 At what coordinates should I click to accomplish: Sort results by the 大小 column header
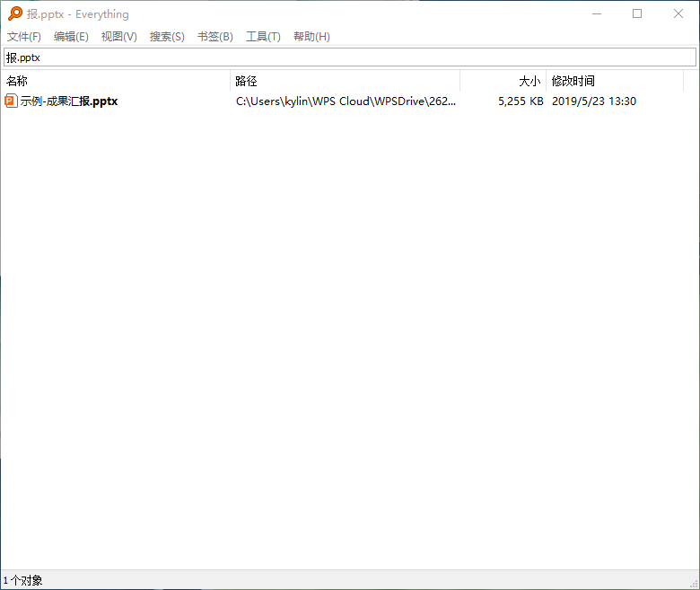point(503,81)
